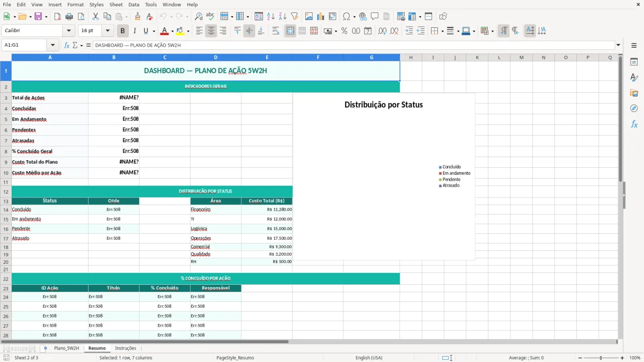Apply the red font color swatch
The image size is (644, 362).
164,31
